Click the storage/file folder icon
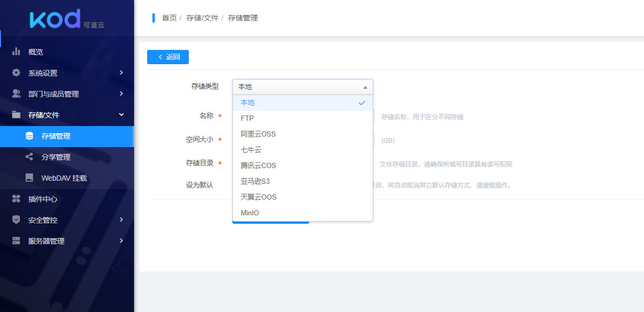The width and height of the screenshot is (644, 312). click(16, 115)
